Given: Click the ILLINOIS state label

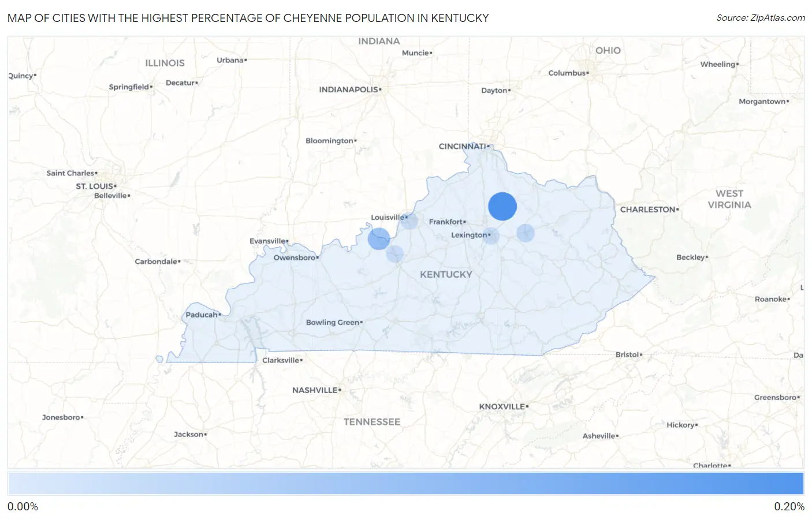Looking at the screenshot, I should (165, 63).
